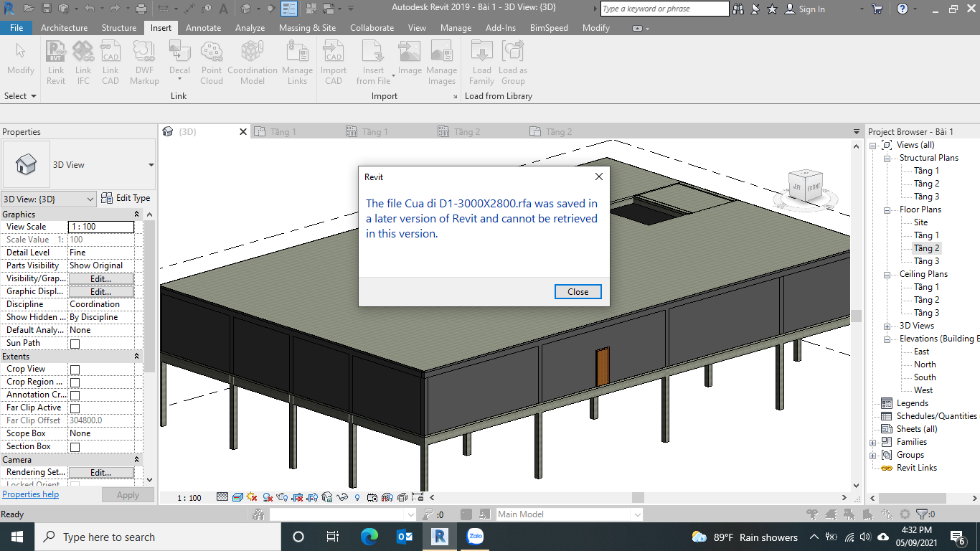This screenshot has width=980, height=551.
Task: Collapse the Structural Plans tree node
Action: coord(887,158)
